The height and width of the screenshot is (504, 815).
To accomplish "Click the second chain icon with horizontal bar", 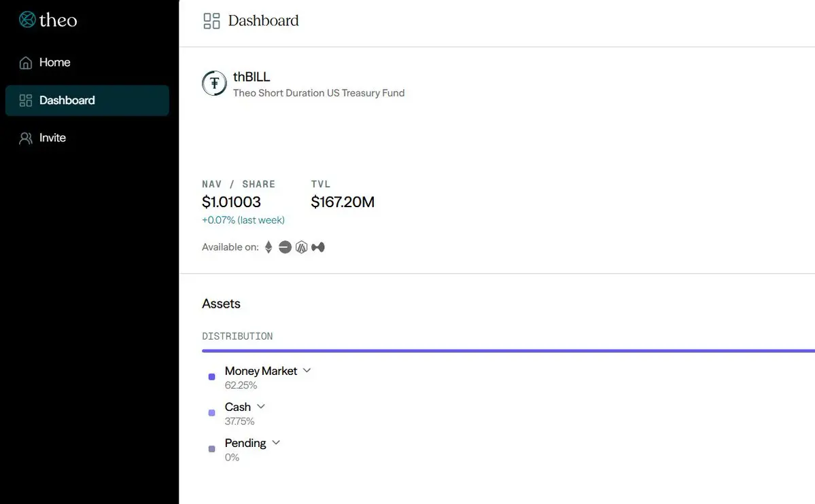I will [x=285, y=247].
